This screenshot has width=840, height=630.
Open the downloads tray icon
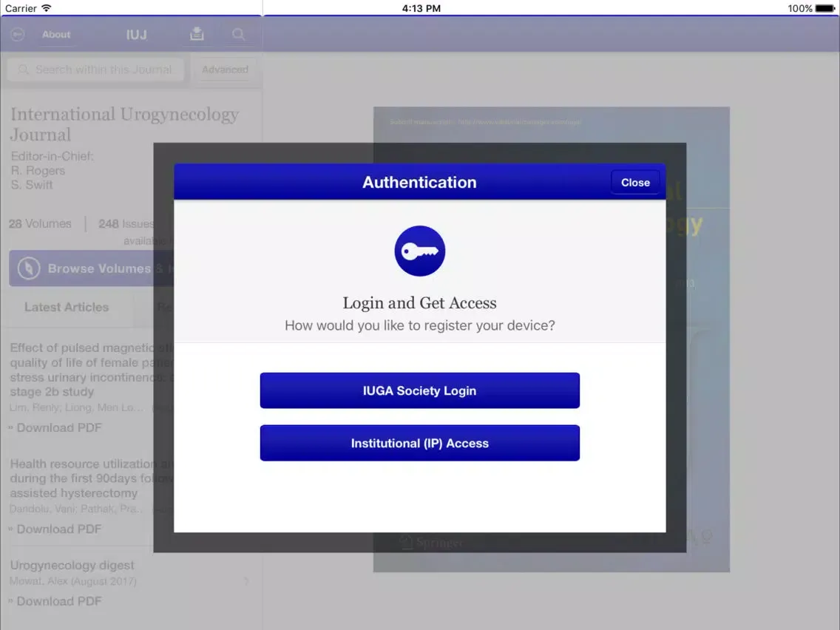click(197, 34)
